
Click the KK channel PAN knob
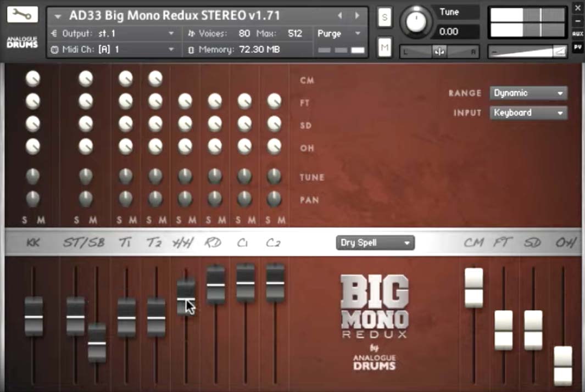(x=33, y=199)
